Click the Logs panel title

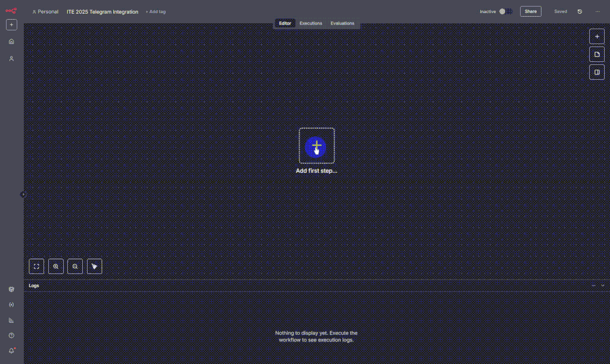(x=34, y=285)
